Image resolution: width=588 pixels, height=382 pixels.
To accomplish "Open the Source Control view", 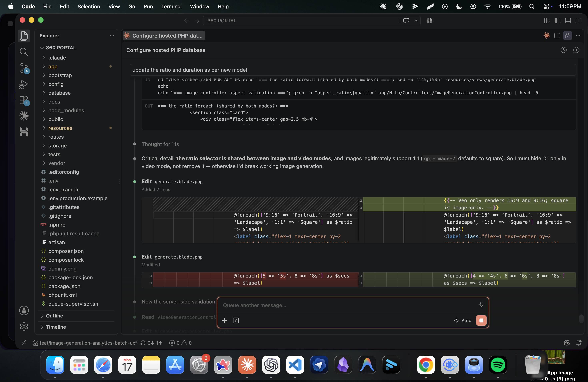I will tap(24, 68).
